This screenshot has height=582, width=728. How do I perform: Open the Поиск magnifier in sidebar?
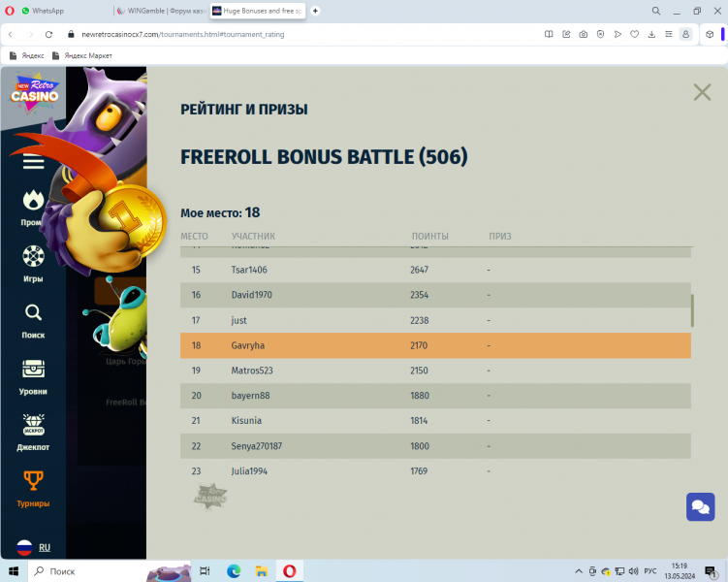coord(33,319)
